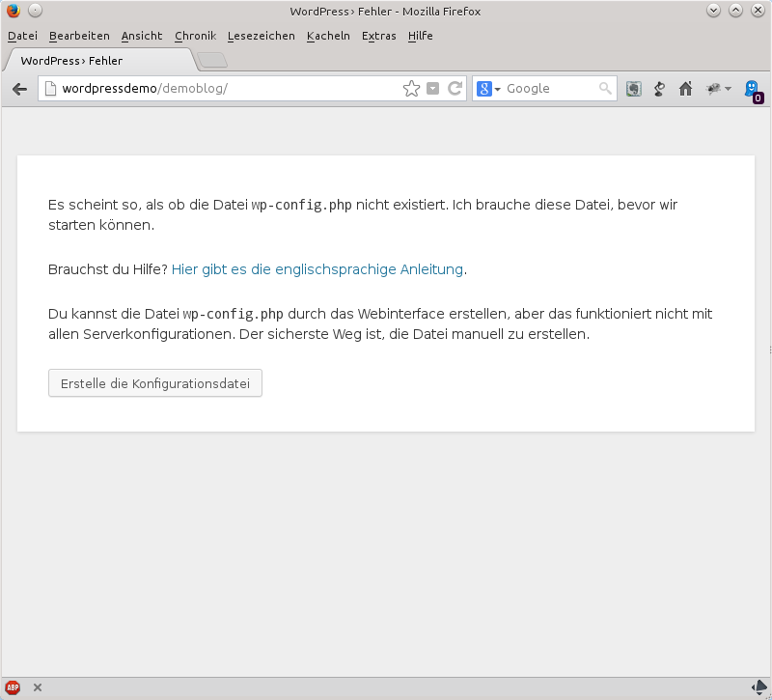Click the desk lamp toolbar icon
Screen dimensions: 772x700
pos(659,89)
